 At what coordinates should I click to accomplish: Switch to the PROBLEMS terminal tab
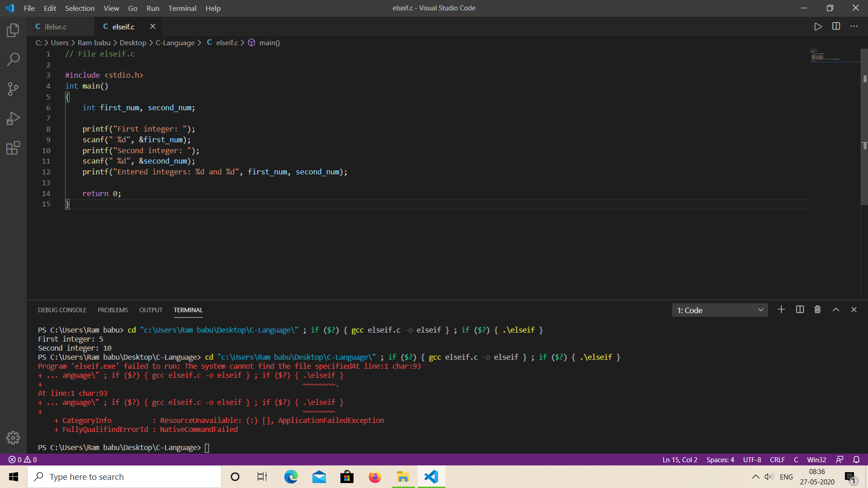113,309
